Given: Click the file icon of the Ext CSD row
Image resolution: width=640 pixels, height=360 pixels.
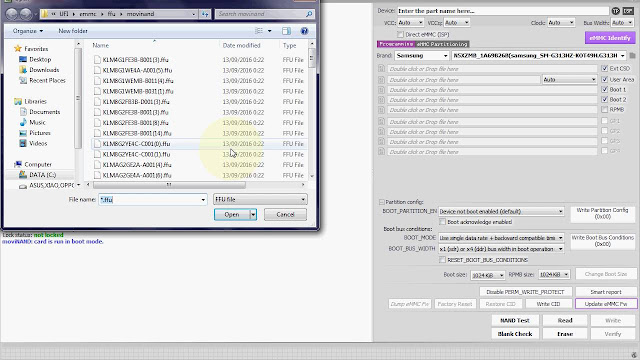Looking at the screenshot, I should pos(381,69).
